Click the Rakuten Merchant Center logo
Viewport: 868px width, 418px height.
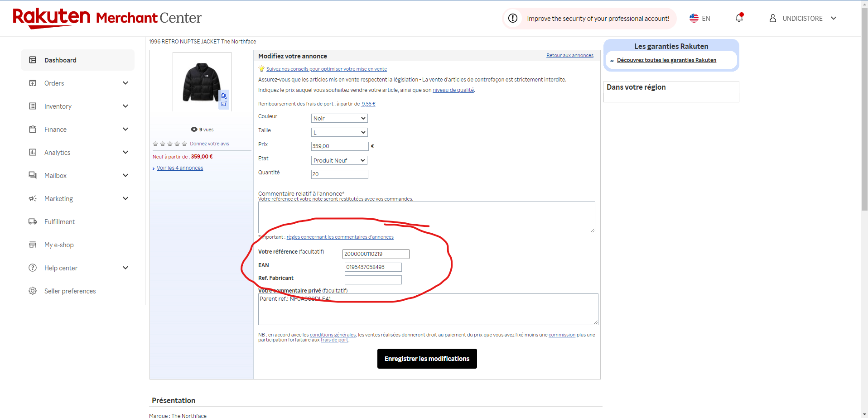click(x=107, y=18)
